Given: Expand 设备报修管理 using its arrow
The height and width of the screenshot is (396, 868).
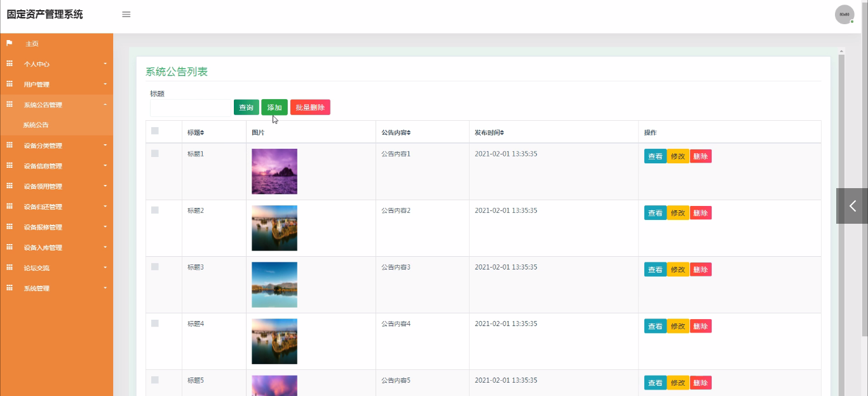Looking at the screenshot, I should click(x=105, y=227).
